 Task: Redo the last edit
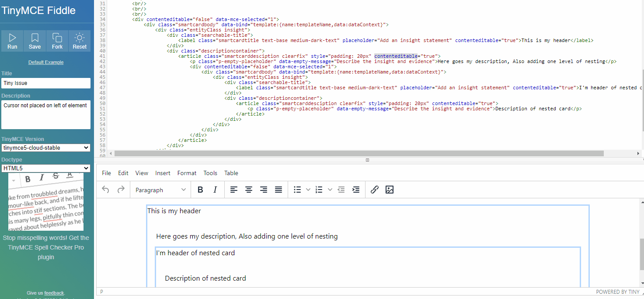121,190
